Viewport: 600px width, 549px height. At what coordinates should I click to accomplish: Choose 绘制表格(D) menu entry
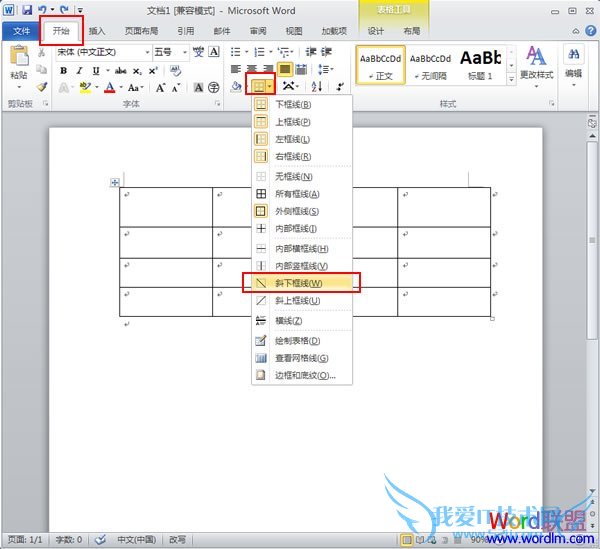pyautogui.click(x=302, y=340)
